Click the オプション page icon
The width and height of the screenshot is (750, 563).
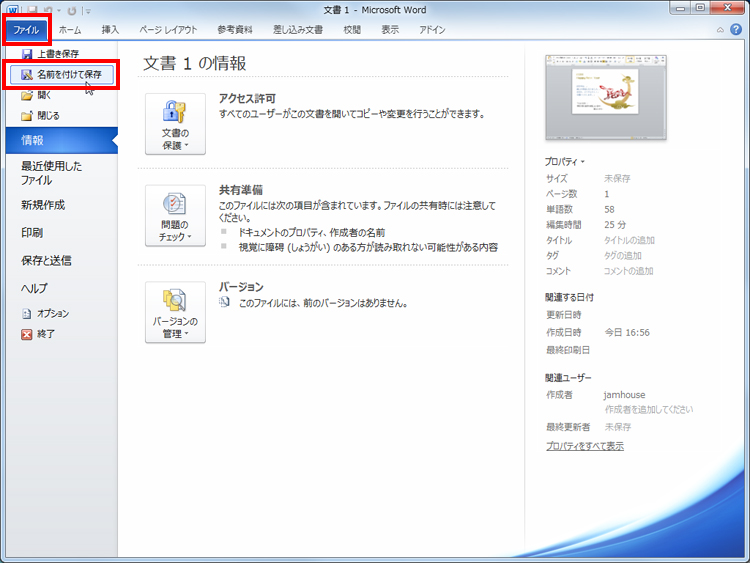27,314
